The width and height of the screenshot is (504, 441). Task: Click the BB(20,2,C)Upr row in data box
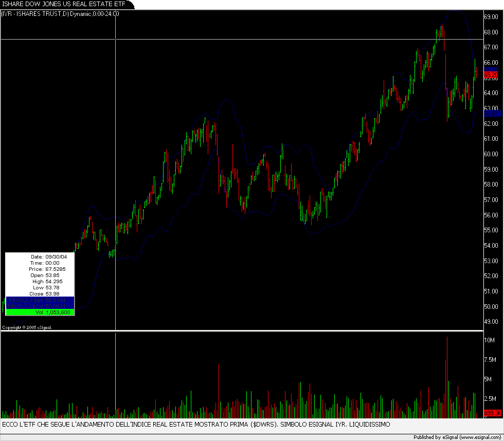[x=40, y=300]
